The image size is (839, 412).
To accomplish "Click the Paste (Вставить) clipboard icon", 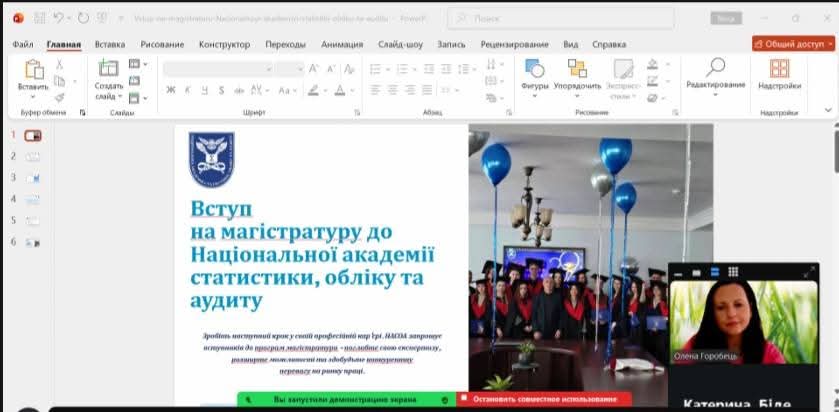I will (33, 69).
